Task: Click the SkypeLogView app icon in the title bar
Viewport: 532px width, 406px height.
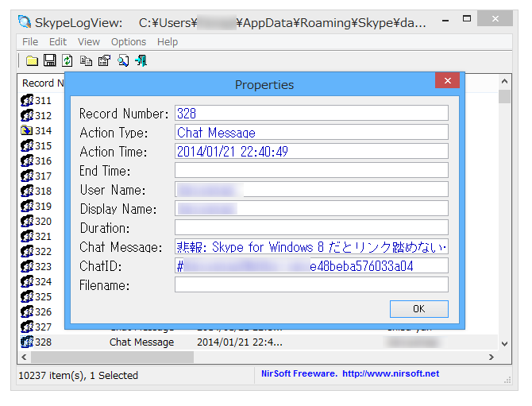Action: click(x=25, y=22)
